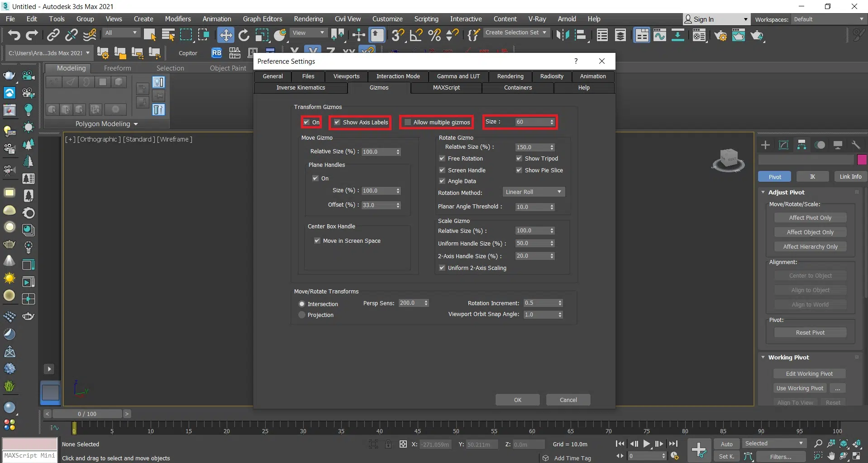868x463 pixels.
Task: Open the Create tab plus icon
Action: 765,145
